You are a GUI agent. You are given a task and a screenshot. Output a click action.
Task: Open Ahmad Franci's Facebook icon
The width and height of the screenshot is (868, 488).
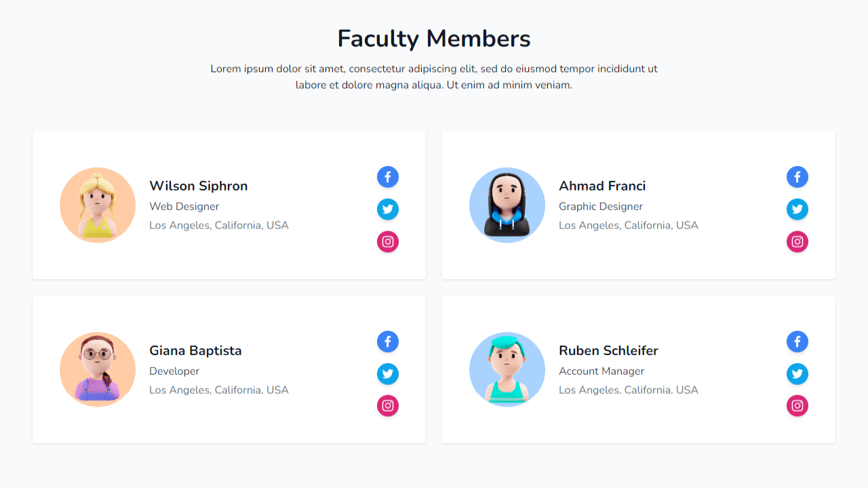tap(797, 177)
